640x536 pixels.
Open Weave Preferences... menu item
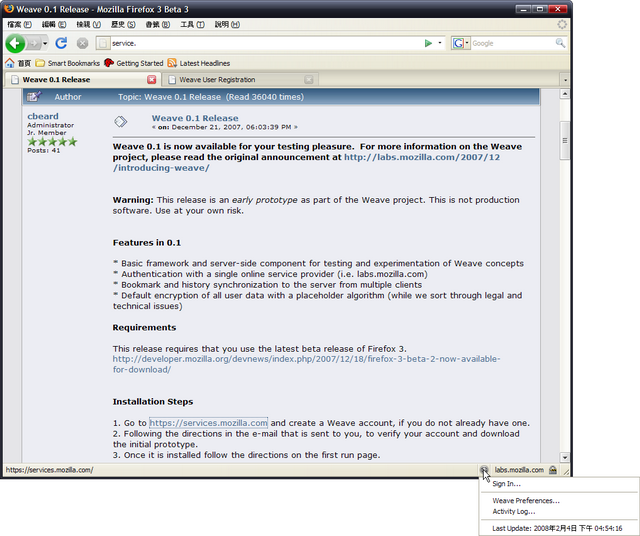pos(559,500)
